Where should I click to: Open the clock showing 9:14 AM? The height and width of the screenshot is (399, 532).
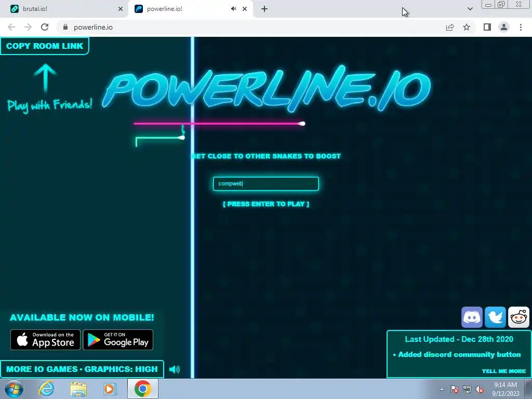[x=506, y=389]
